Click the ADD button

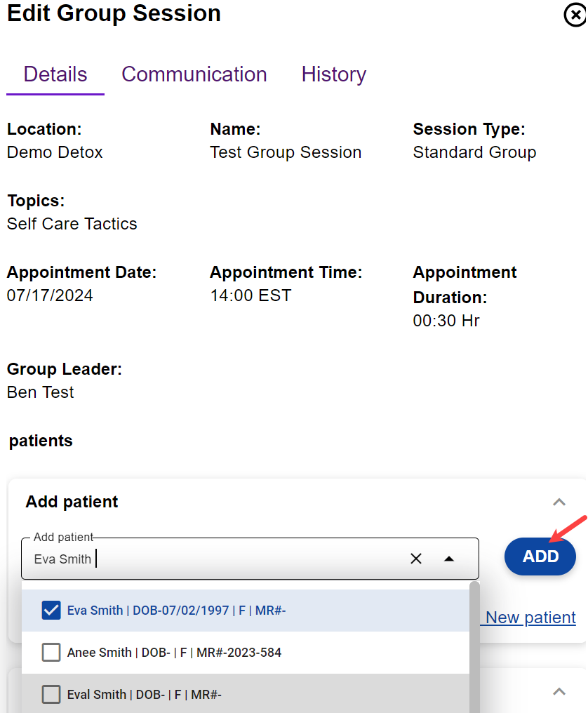coord(540,557)
